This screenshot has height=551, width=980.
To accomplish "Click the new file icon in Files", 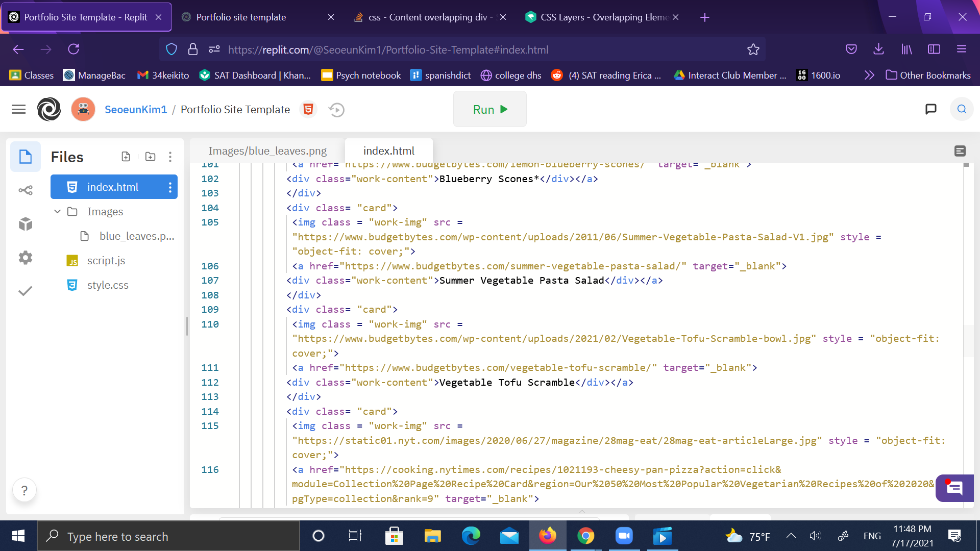I will pyautogui.click(x=126, y=157).
